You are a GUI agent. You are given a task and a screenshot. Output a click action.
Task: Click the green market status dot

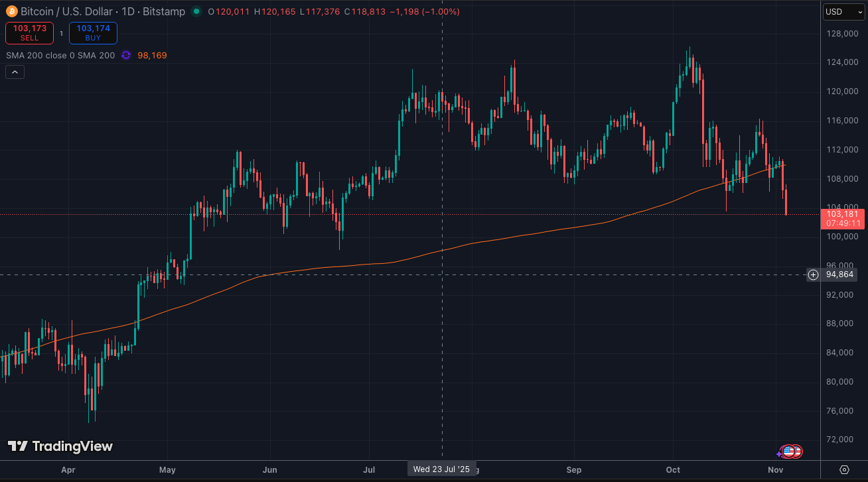(196, 11)
